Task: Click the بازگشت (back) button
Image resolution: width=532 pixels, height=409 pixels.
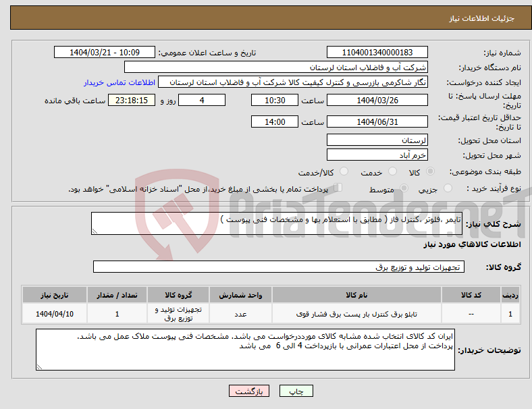Action: pyautogui.click(x=249, y=391)
